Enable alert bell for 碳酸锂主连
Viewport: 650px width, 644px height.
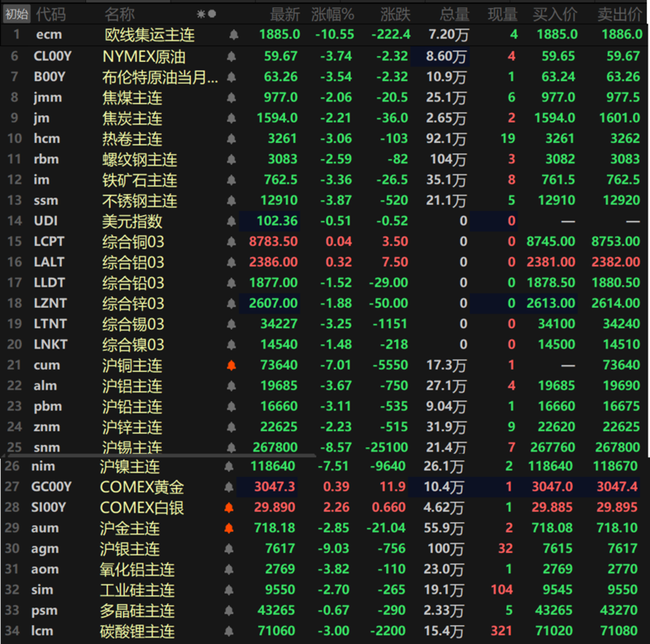tap(230, 631)
